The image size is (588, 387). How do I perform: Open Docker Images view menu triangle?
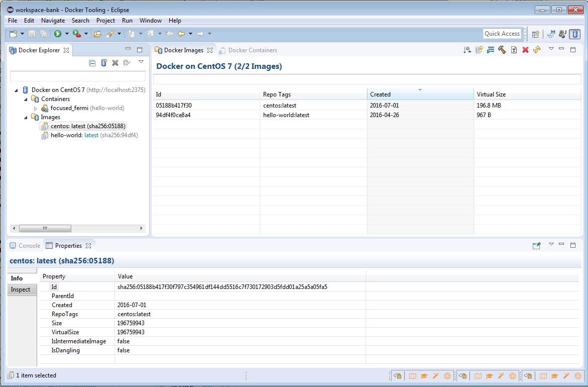551,48
